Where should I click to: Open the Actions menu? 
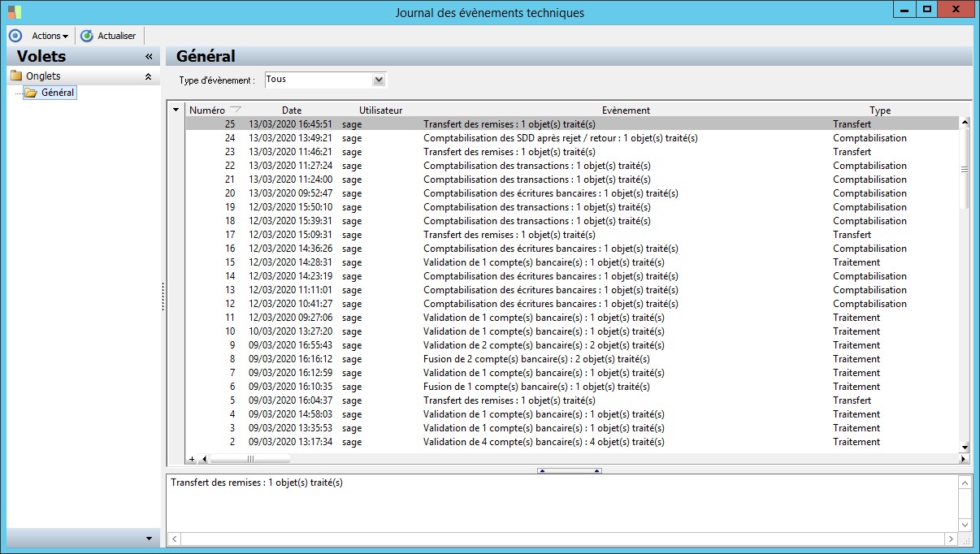[50, 36]
